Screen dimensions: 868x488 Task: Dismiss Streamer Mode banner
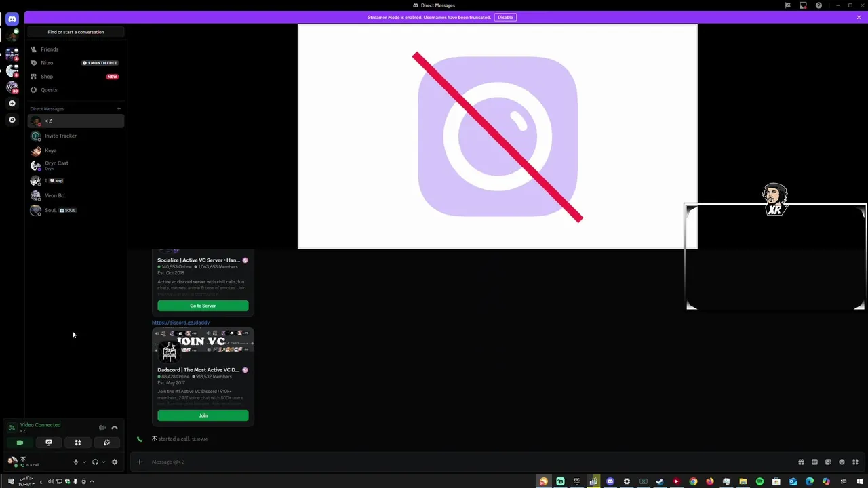859,17
